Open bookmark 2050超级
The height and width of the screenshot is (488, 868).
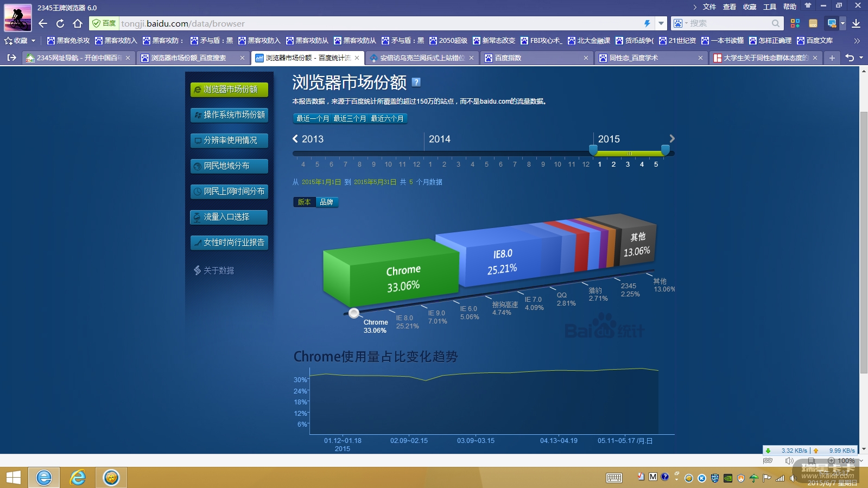click(x=448, y=41)
